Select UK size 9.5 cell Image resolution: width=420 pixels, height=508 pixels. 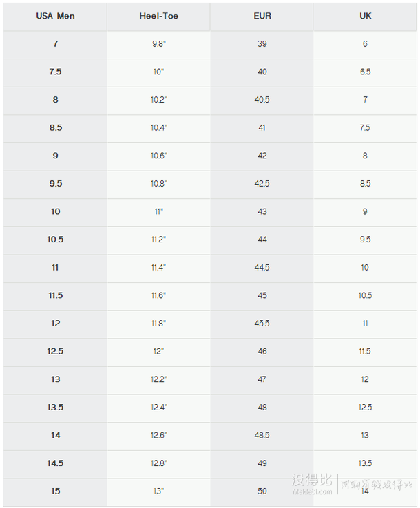tap(365, 240)
